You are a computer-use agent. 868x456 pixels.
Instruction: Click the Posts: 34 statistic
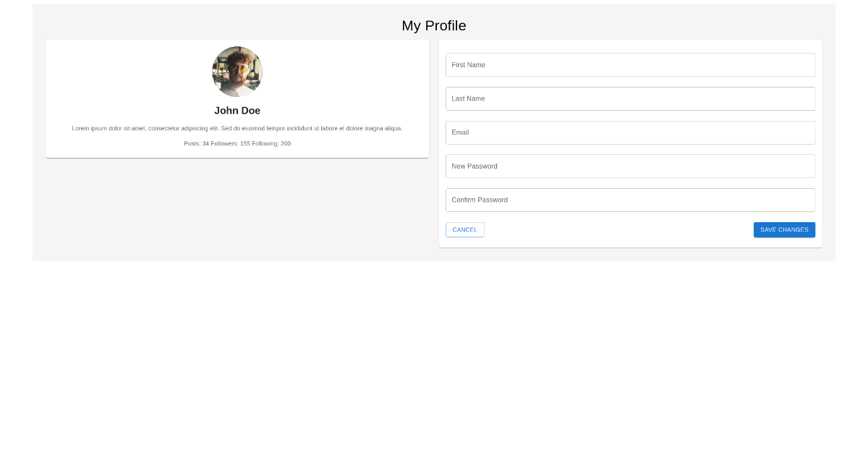[x=195, y=143]
